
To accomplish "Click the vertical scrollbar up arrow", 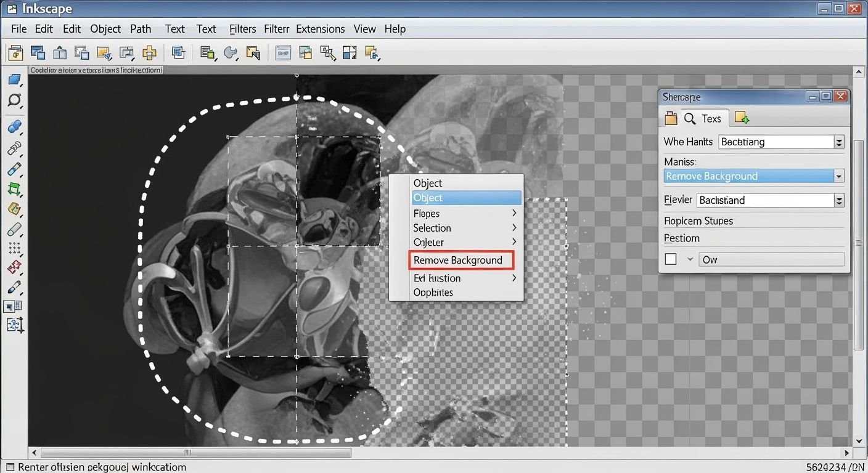I will [860, 73].
